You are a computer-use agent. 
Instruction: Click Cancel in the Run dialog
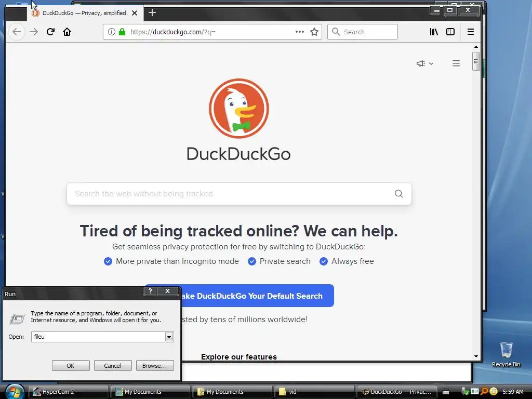[x=112, y=366]
